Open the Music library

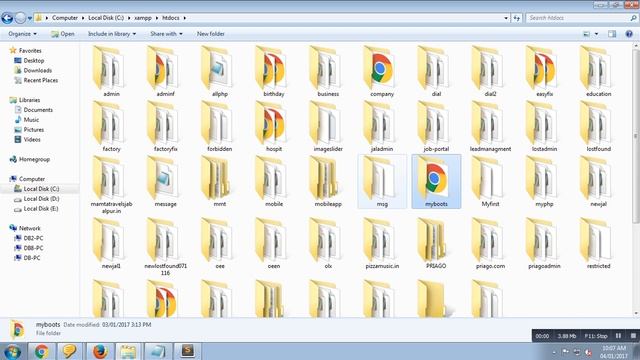27,120
